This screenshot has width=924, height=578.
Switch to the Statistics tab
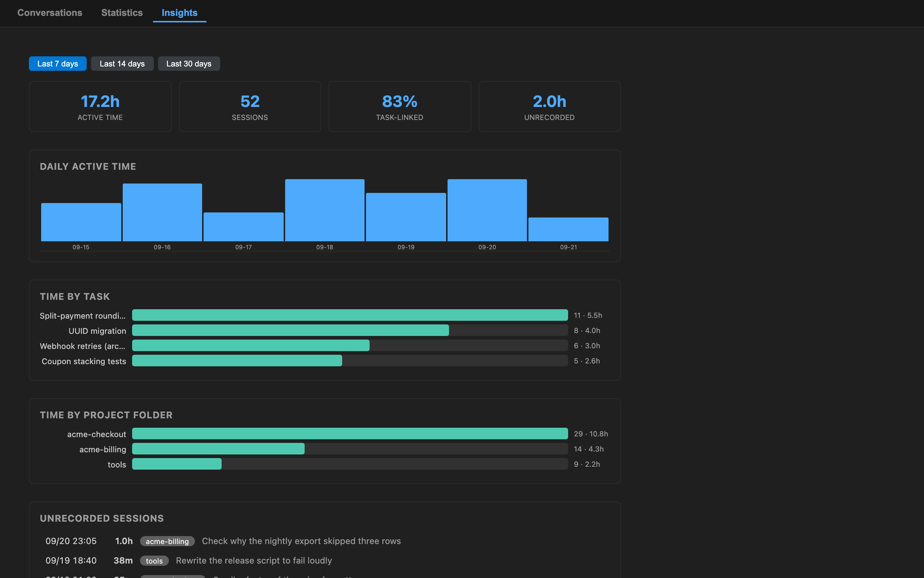tap(122, 13)
